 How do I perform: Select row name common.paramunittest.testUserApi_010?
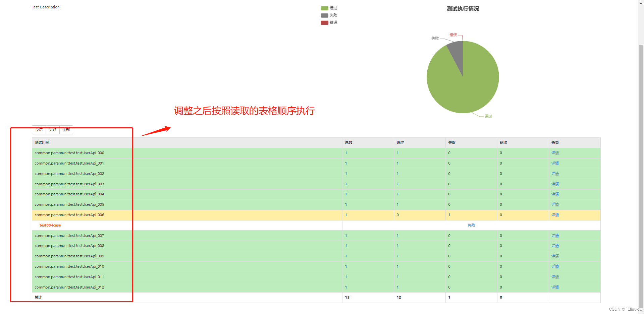[69, 266]
